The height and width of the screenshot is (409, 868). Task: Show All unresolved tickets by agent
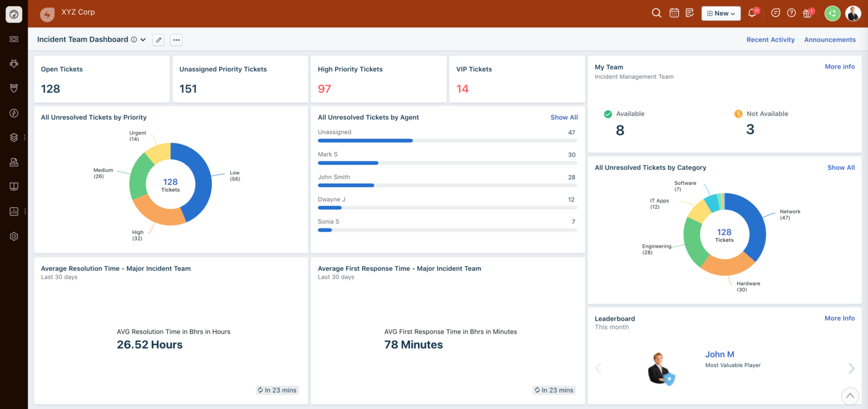click(564, 117)
